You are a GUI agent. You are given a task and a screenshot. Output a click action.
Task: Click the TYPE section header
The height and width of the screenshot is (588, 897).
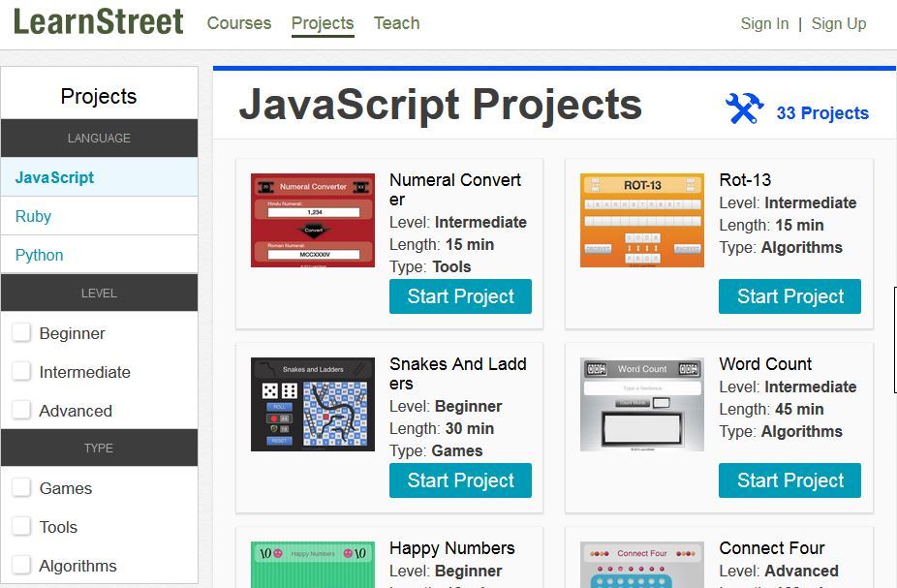[x=99, y=448]
